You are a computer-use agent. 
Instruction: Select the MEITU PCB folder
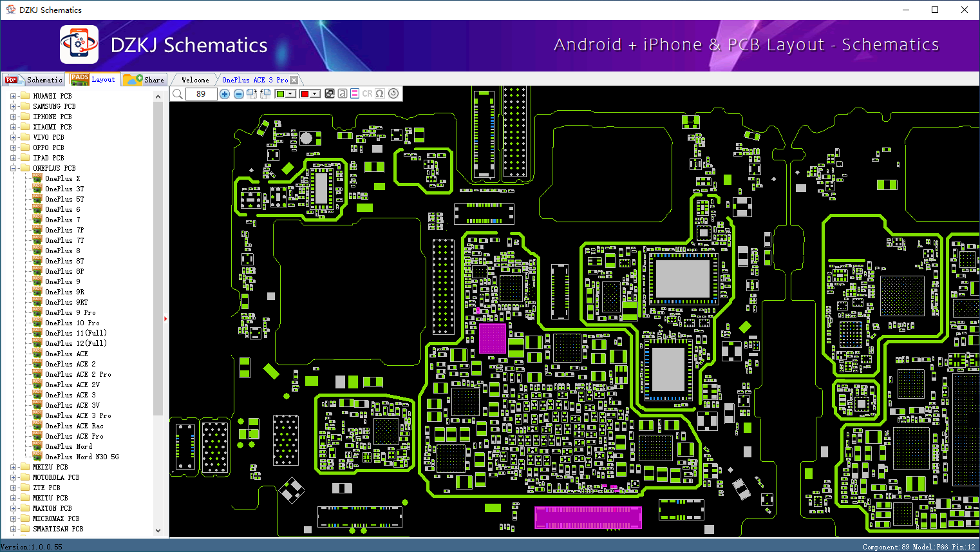point(50,498)
